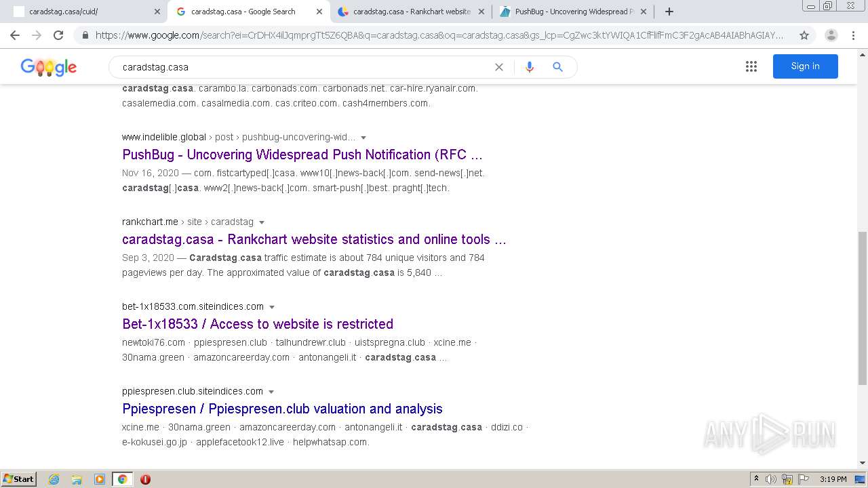
Task: Open the taskbar file explorer folder
Action: 77,479
